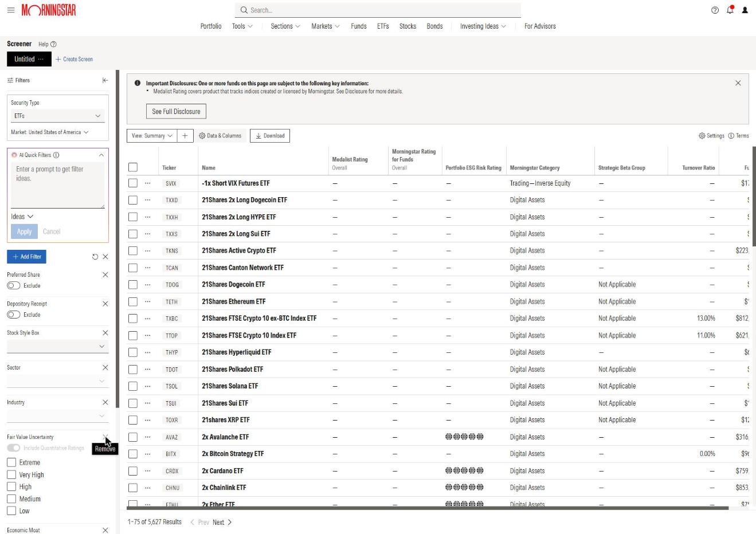Open the Sector filter dropdown
The image size is (756, 534).
click(x=58, y=381)
